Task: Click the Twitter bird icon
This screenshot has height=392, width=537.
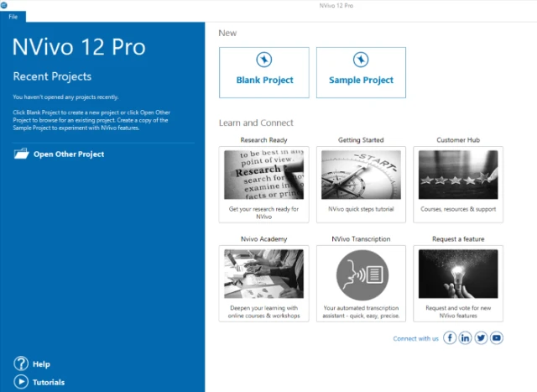Action: [481, 337]
